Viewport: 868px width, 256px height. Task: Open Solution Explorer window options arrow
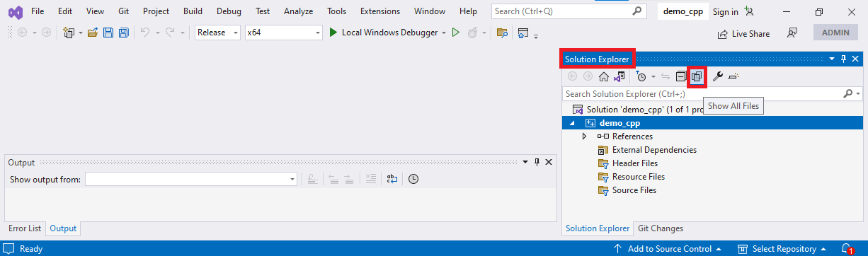[x=832, y=59]
